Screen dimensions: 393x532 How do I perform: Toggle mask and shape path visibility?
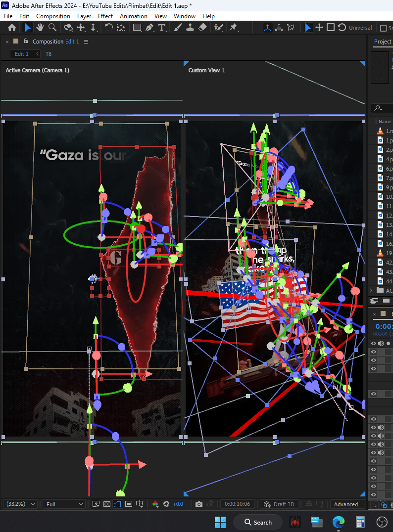click(118, 504)
